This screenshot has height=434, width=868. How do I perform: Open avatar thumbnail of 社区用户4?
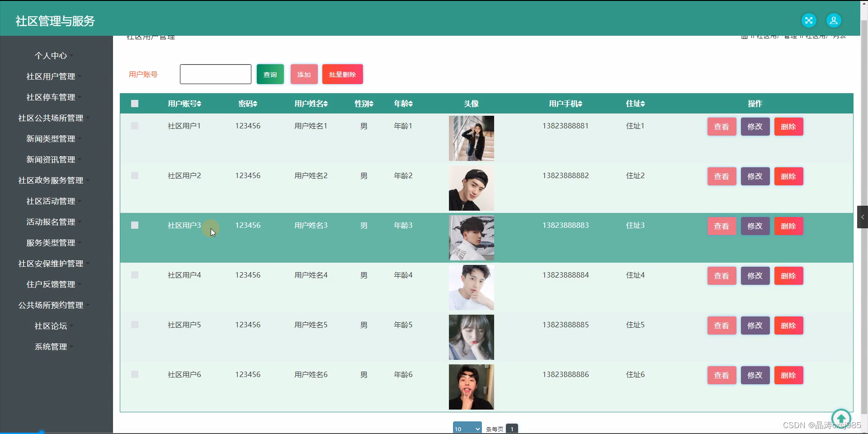point(471,288)
